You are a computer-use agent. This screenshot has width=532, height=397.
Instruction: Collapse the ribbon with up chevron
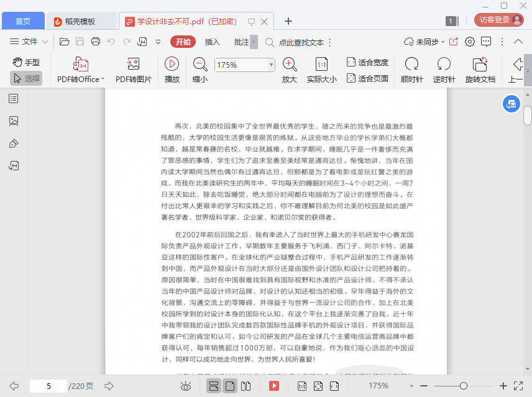tap(518, 42)
